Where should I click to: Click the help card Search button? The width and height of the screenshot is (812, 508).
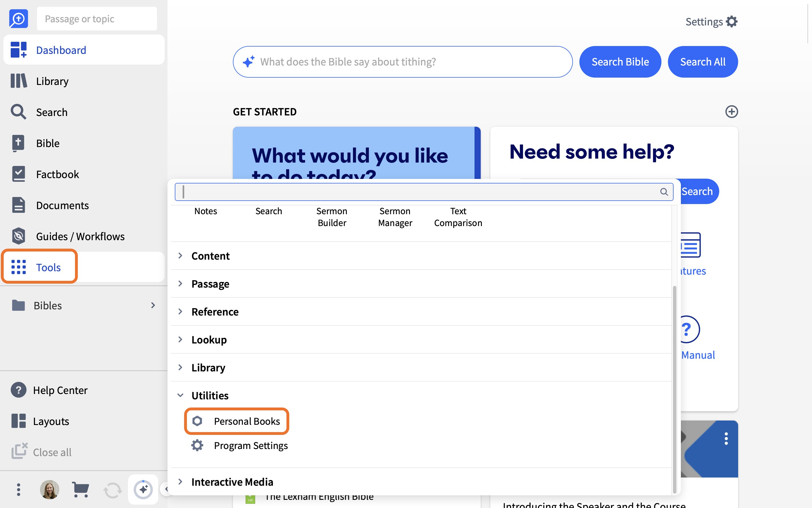(x=698, y=191)
